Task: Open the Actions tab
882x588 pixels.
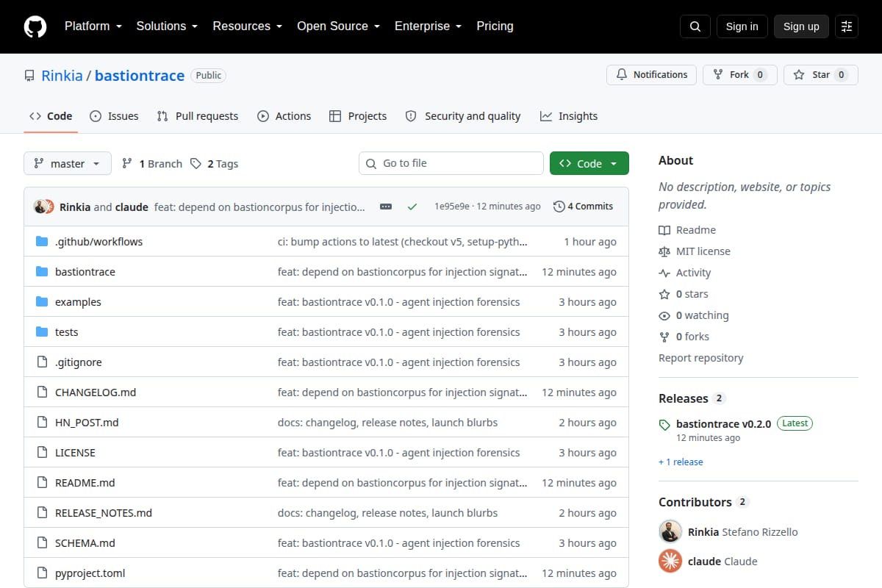Action: tap(284, 116)
